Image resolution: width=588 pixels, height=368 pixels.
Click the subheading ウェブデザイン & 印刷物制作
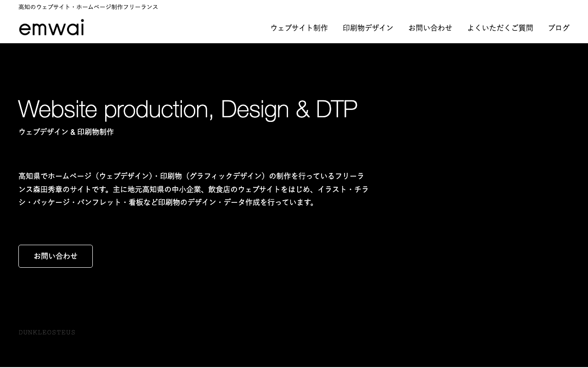coord(66,132)
